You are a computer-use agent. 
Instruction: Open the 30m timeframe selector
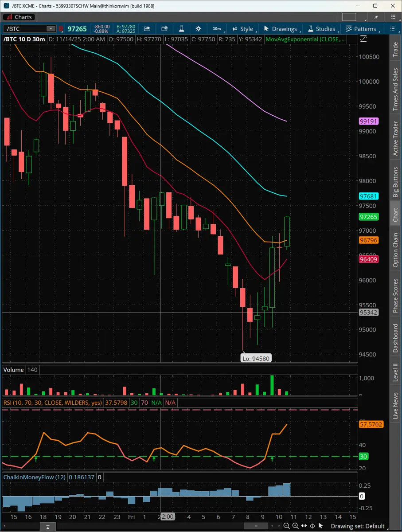pyautogui.click(x=216, y=28)
